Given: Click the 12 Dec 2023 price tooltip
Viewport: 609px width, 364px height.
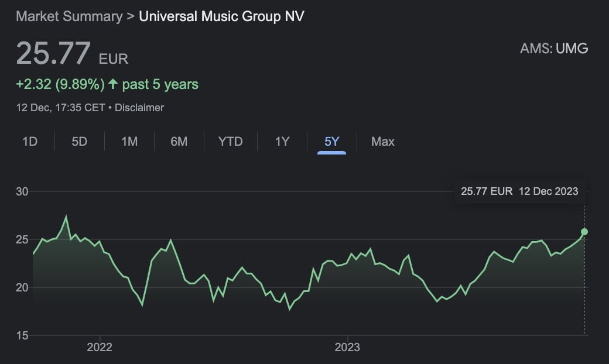Looking at the screenshot, I should coord(519,191).
